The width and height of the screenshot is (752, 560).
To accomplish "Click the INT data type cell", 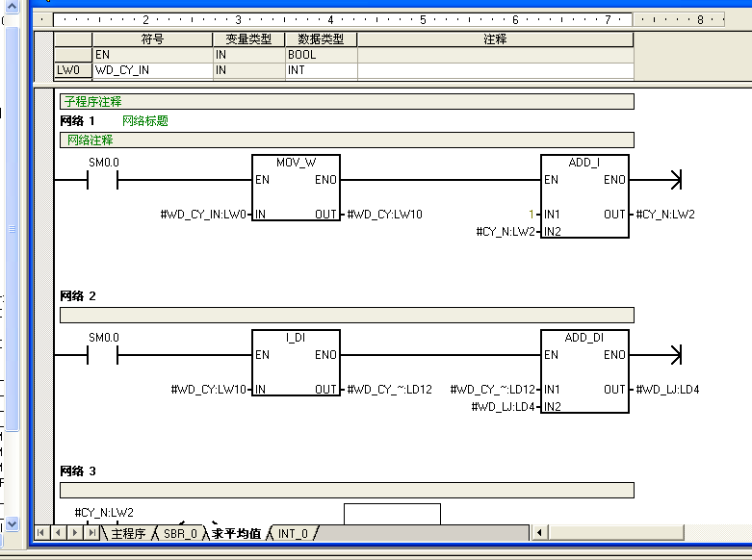I will click(x=321, y=70).
